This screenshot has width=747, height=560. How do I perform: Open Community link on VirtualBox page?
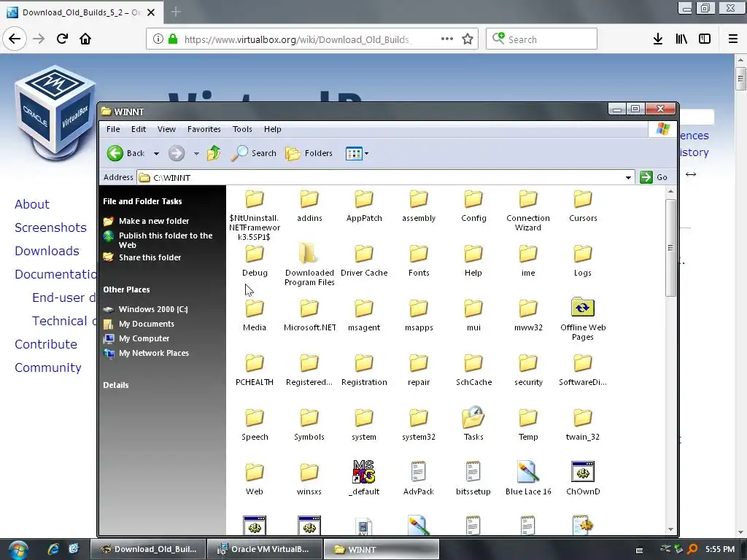(x=47, y=367)
